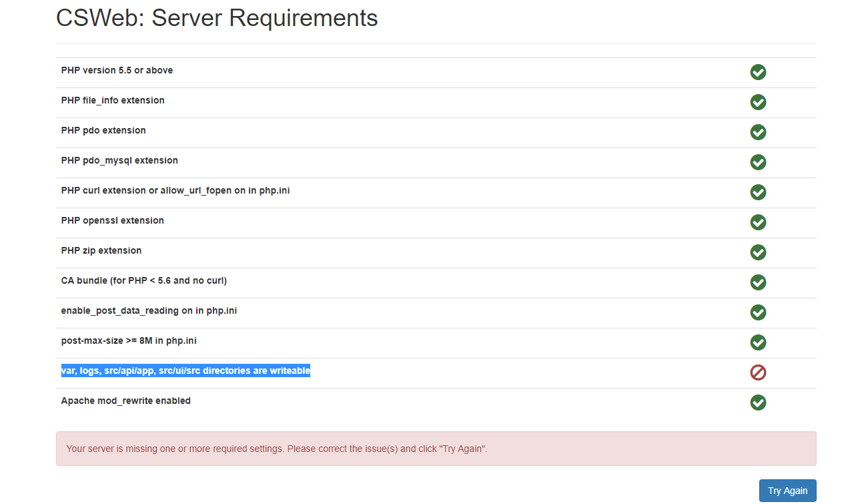Click the check icon for PHP pdo_mysql extension
The width and height of the screenshot is (868, 504).
(758, 162)
